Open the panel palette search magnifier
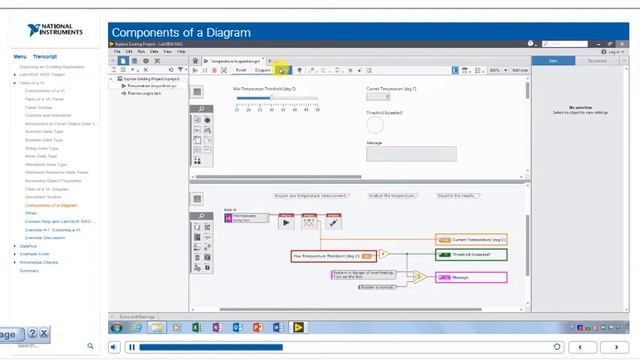Screen dimensions: 640x360 (x=201, y=109)
